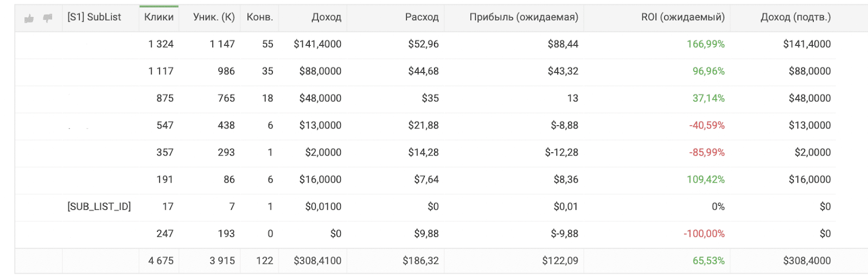
Task: Sort by [S1] SubList column header
Action: pos(94,17)
